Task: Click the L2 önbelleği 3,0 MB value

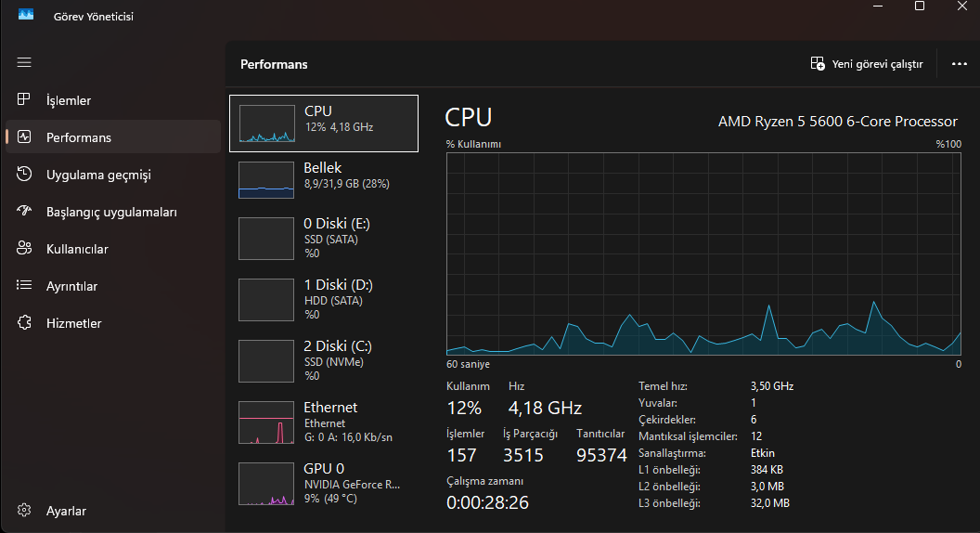Action: tap(767, 486)
